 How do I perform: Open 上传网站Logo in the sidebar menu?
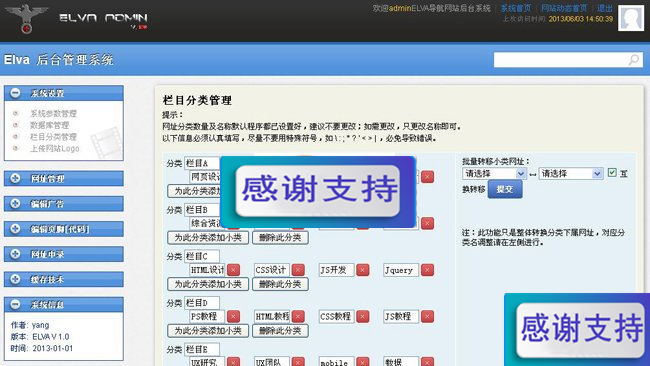click(x=54, y=148)
